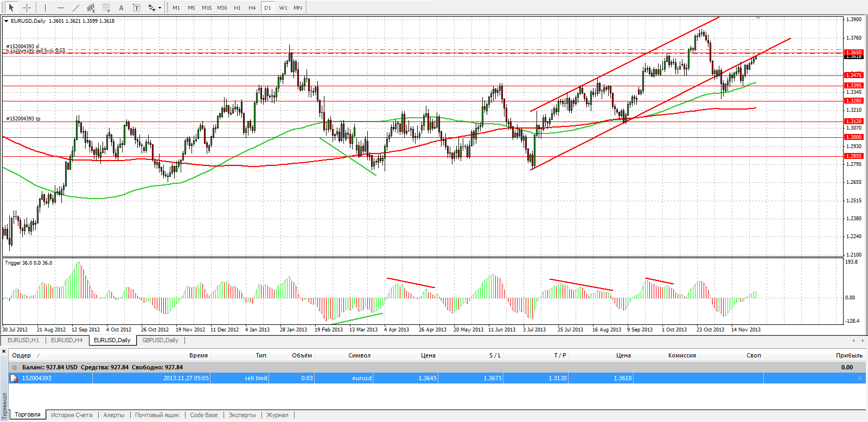The height and width of the screenshot is (422, 868).
Task: Toggle the H4 timeframe button
Action: tap(252, 8)
